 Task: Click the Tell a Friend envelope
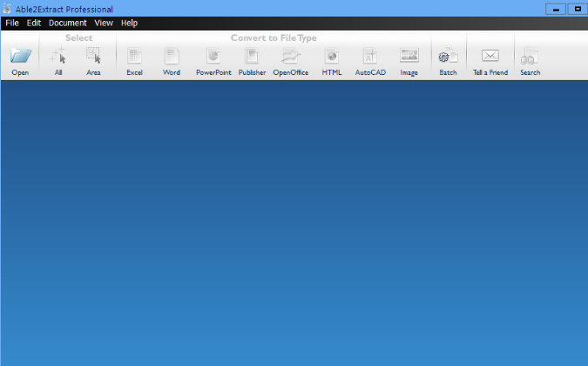click(490, 56)
